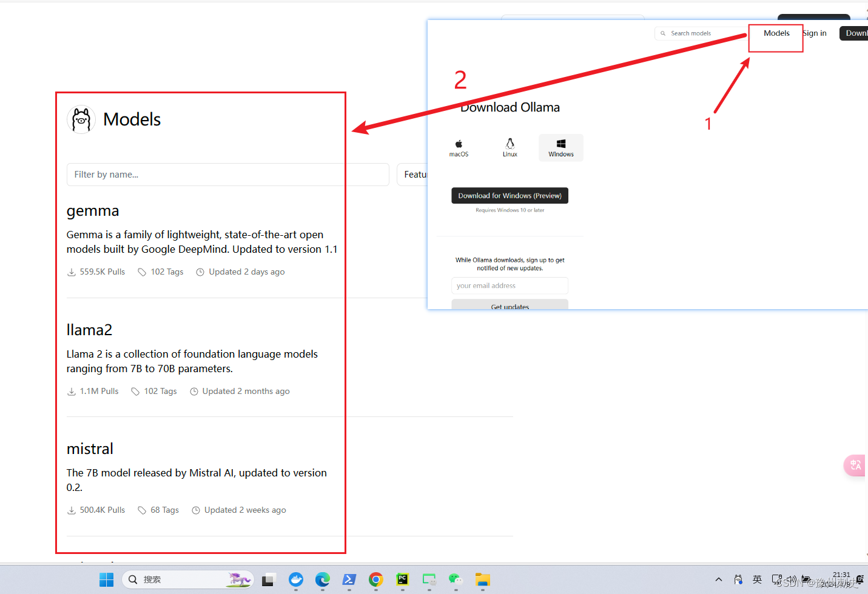Click the Windows taskbar search box
This screenshot has width=868, height=594.
coord(187,580)
